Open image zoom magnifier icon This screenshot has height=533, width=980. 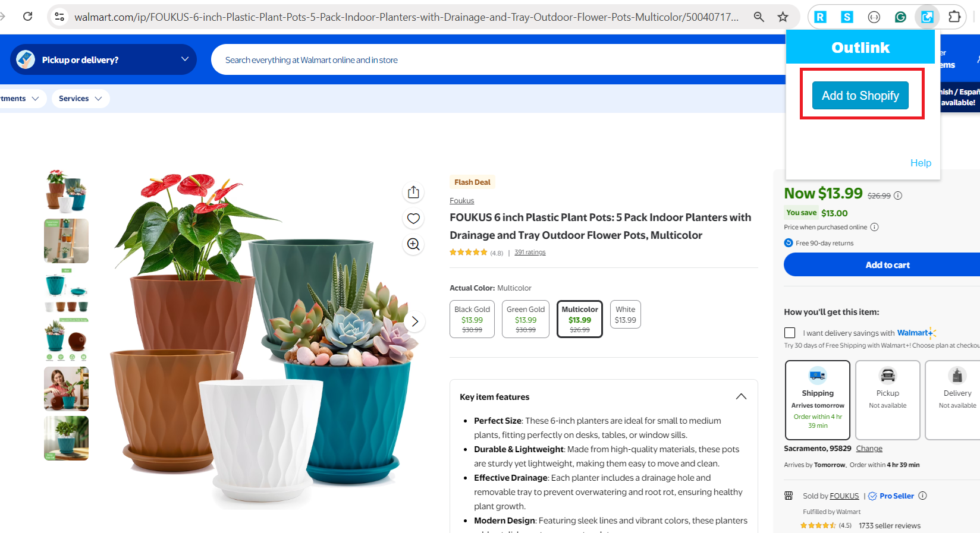(413, 244)
